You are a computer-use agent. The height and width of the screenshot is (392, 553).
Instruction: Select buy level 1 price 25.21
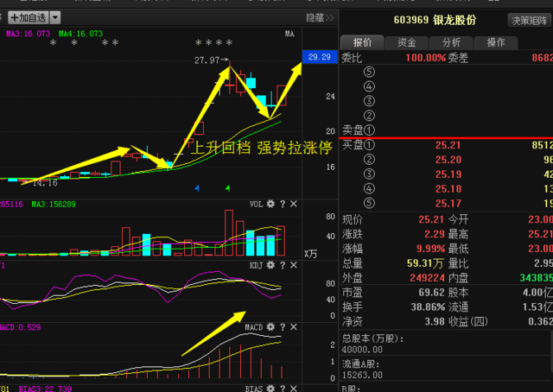coord(448,145)
